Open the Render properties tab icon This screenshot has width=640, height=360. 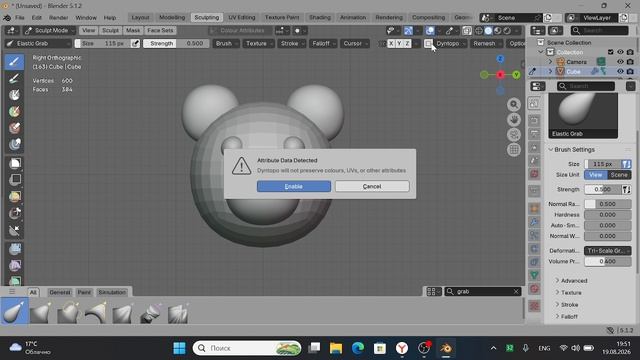(534, 121)
